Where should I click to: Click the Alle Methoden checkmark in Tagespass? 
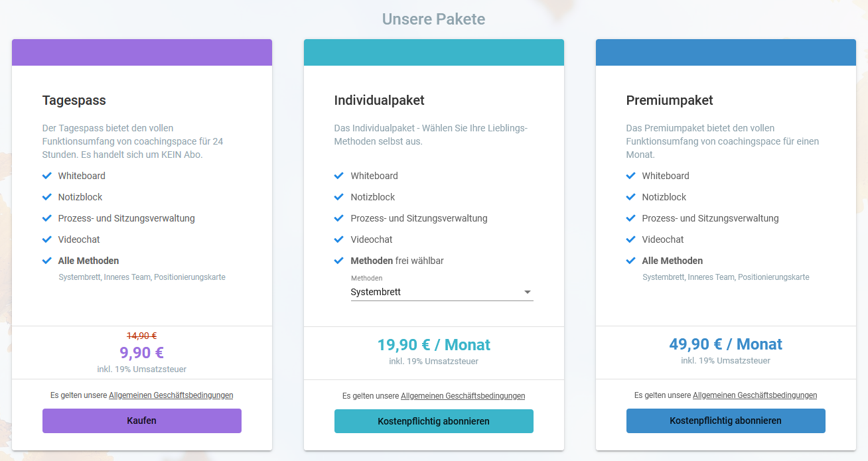tap(46, 261)
